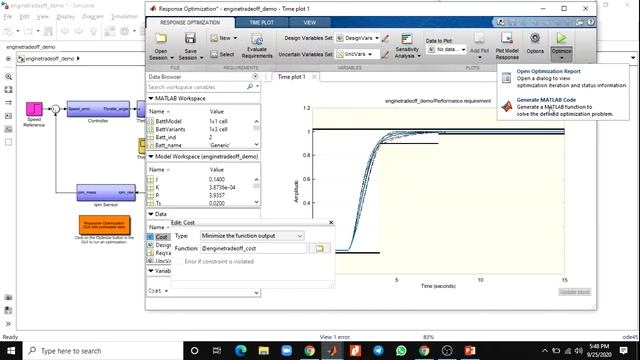This screenshot has height=360, width=640.
Task: Open the optimization Options gear
Action: [x=535, y=38]
